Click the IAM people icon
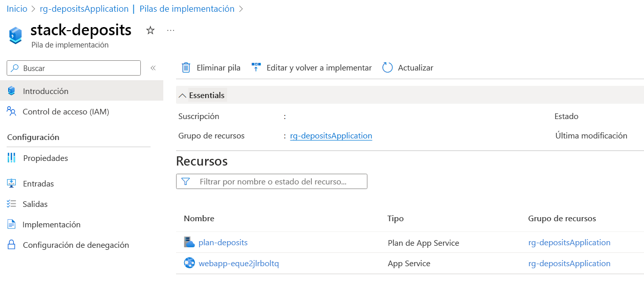Viewport: 644px width, 281px height. (12, 111)
